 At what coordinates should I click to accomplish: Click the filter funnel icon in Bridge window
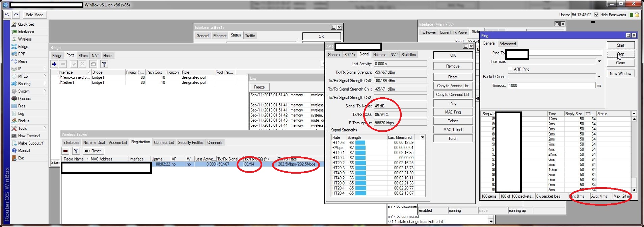click(x=104, y=64)
